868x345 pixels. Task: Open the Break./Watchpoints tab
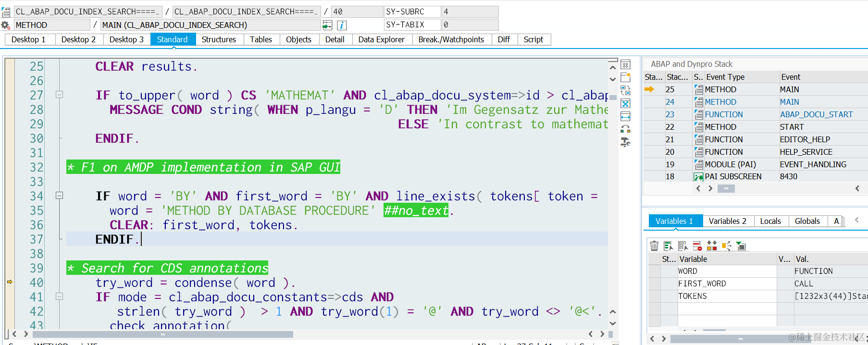pyautogui.click(x=451, y=39)
